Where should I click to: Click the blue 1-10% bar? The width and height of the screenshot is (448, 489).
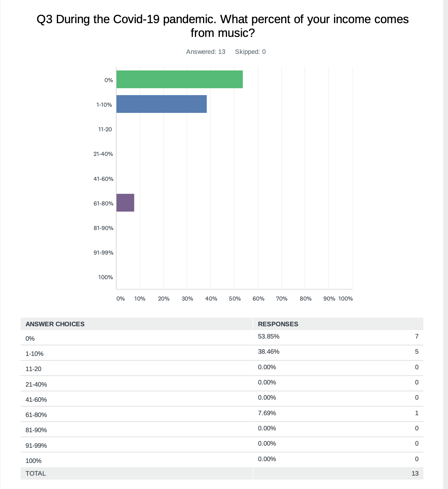click(x=161, y=104)
